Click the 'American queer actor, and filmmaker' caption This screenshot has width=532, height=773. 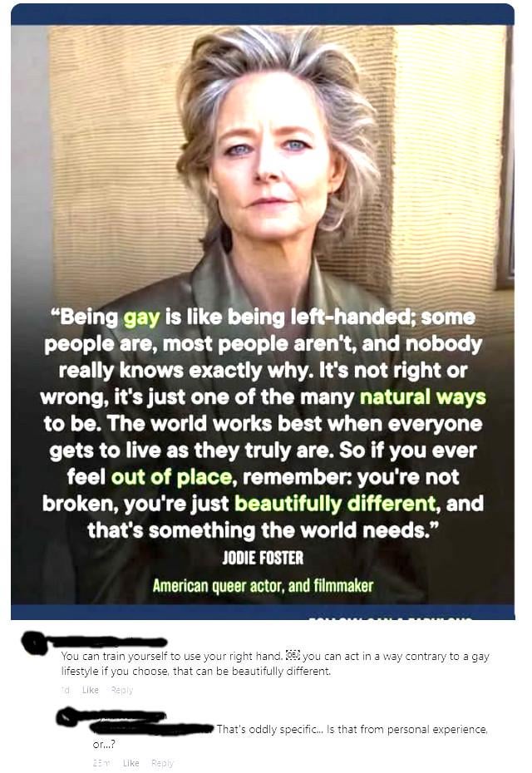tap(263, 585)
